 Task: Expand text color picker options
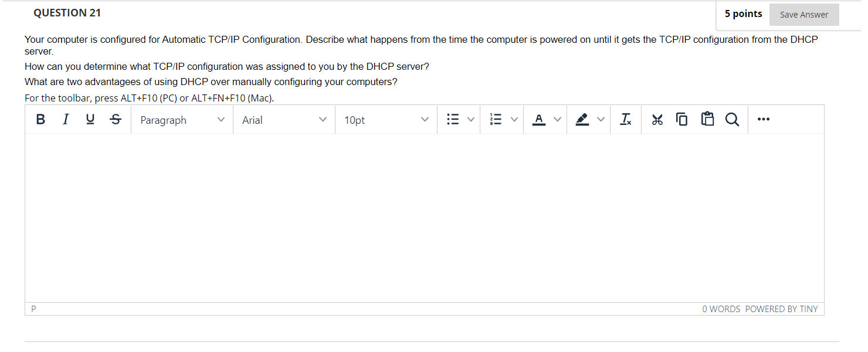point(557,120)
